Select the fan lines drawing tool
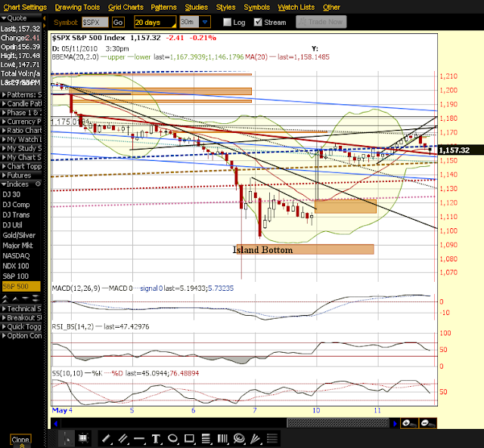 256,438
